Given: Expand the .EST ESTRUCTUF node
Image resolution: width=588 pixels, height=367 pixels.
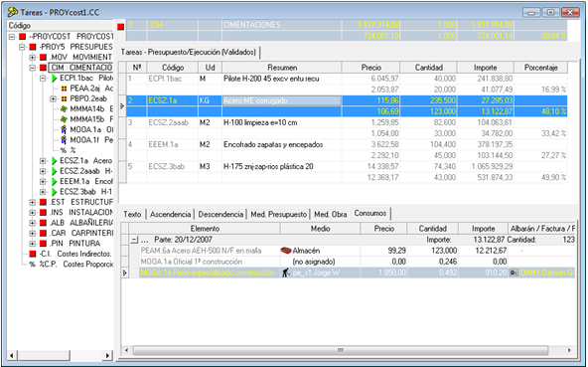Looking at the screenshot, I should pyautogui.click(x=32, y=202).
